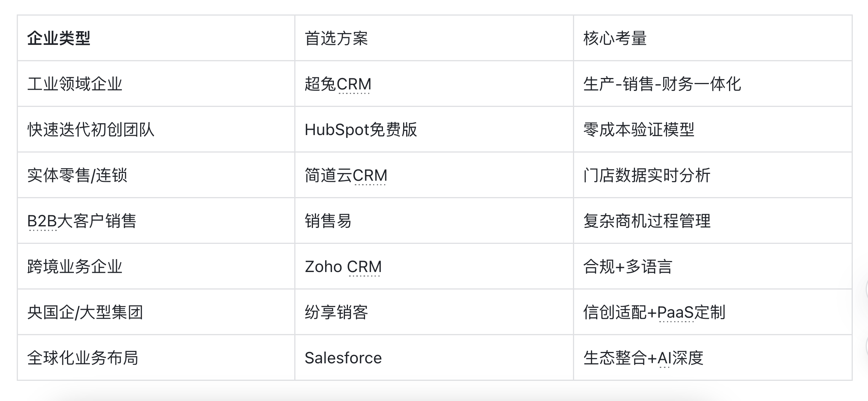Click the 核心考量 column header

point(615,38)
